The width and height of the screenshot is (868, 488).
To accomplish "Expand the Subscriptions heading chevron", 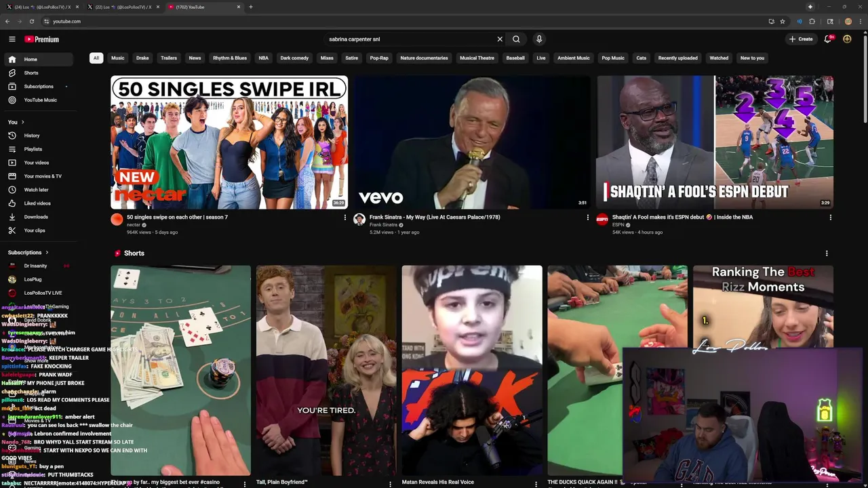I will 47,252.
